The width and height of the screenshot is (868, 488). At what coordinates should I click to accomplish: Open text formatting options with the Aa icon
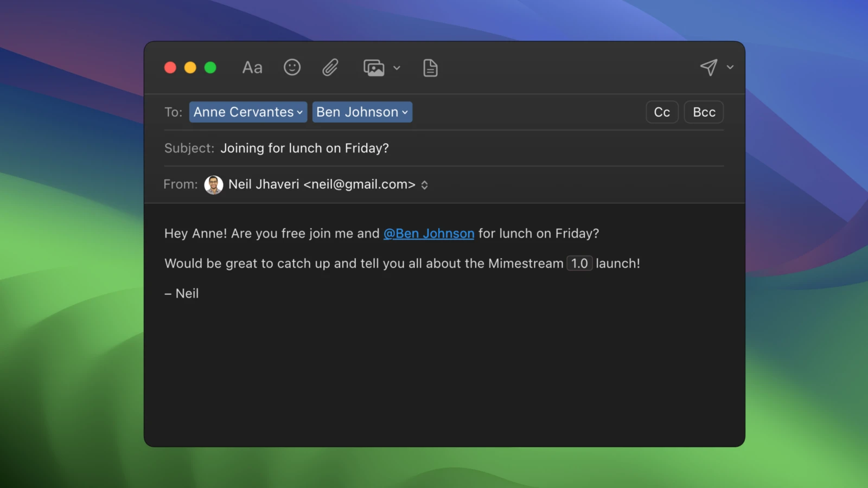click(252, 67)
